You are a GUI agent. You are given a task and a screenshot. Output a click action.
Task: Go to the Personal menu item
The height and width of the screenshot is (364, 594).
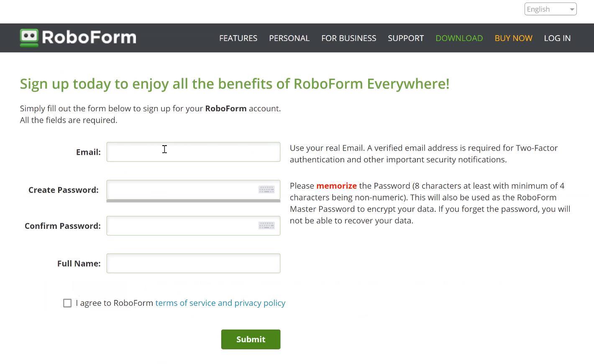pos(289,38)
